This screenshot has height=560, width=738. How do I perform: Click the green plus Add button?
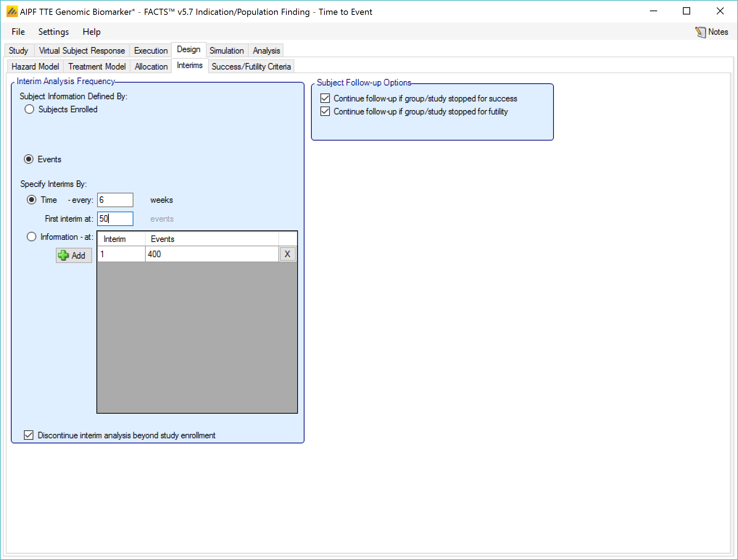[x=74, y=255]
